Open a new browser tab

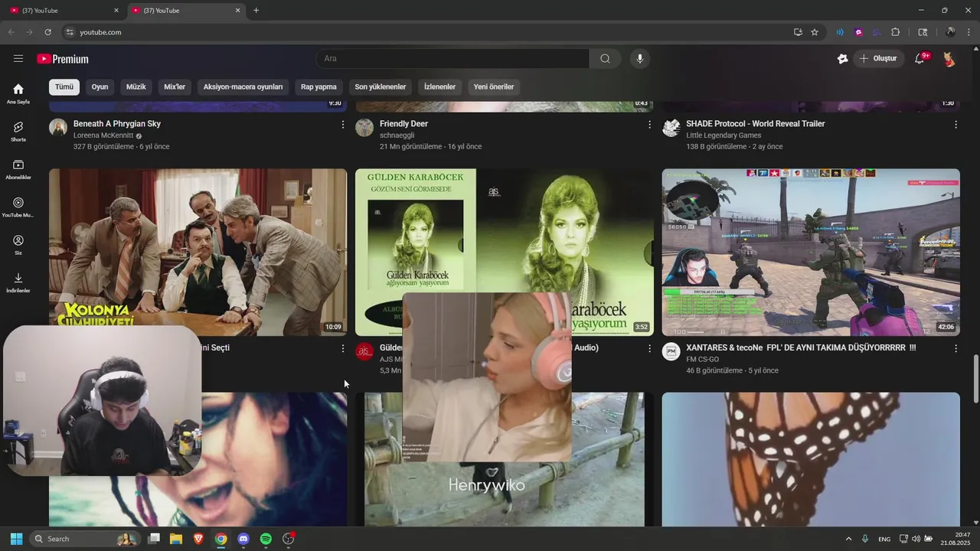pyautogui.click(x=256, y=11)
